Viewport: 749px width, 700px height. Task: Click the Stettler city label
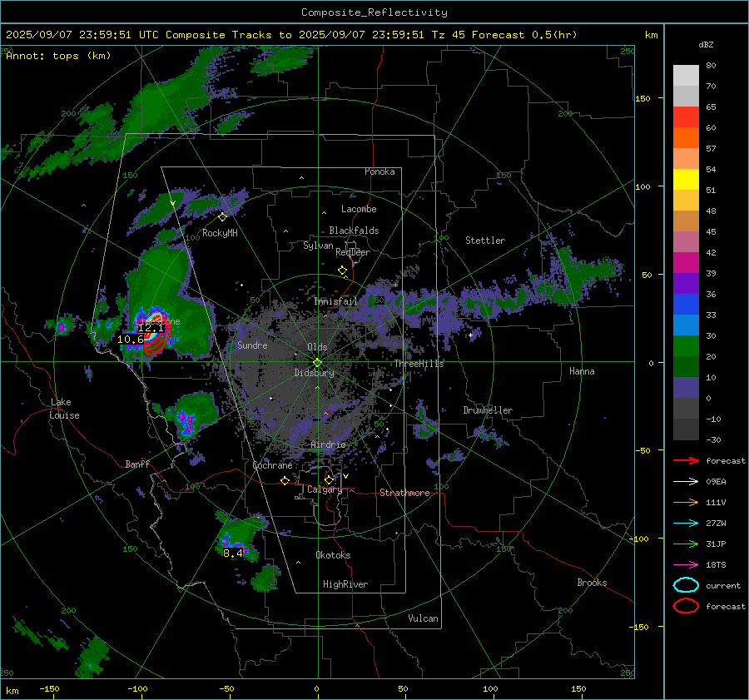pos(485,241)
